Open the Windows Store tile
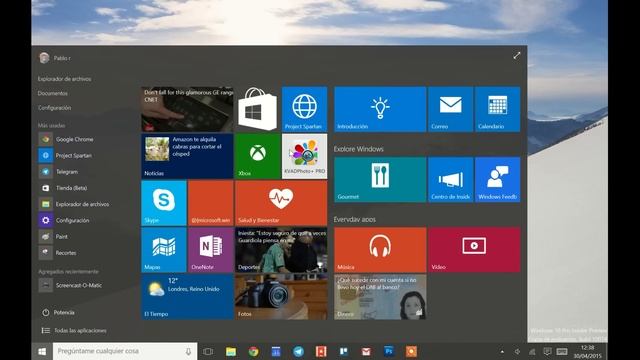The height and width of the screenshot is (360, 640). coord(258,109)
